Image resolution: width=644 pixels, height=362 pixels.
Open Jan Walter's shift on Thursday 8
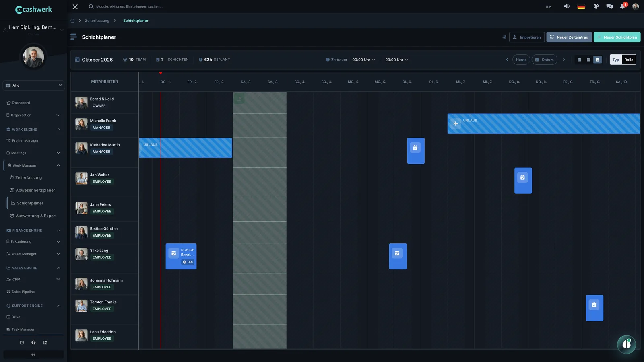(x=523, y=181)
